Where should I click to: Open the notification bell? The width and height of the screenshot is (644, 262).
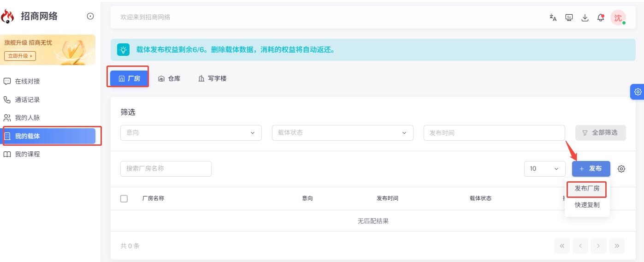[x=601, y=18]
